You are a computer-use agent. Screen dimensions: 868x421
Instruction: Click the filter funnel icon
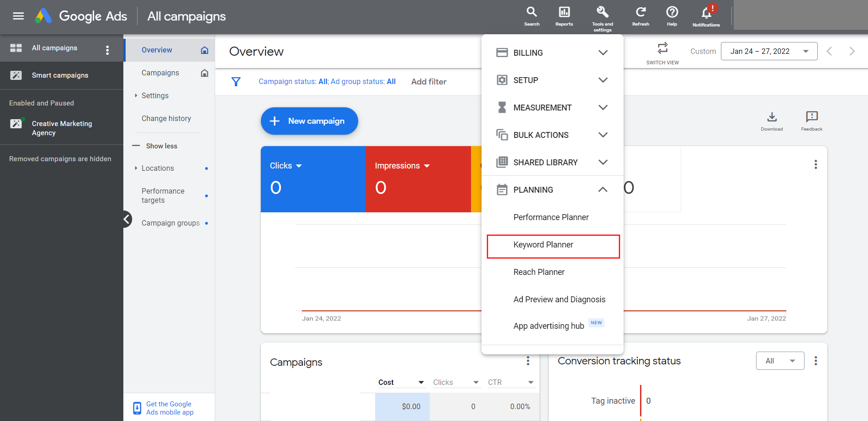tap(236, 82)
